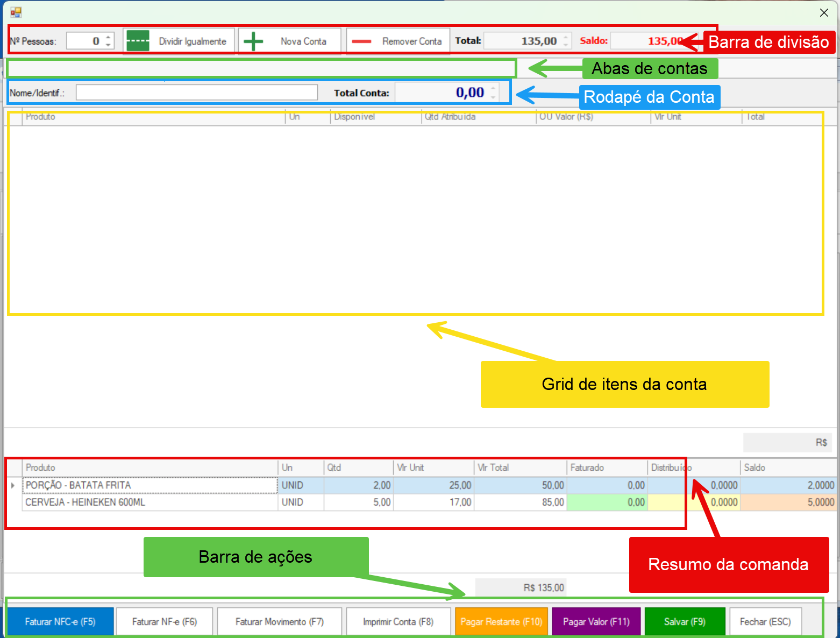The image size is (840, 638).
Task: Save with the green Salvar (F9) button
Action: click(x=685, y=622)
